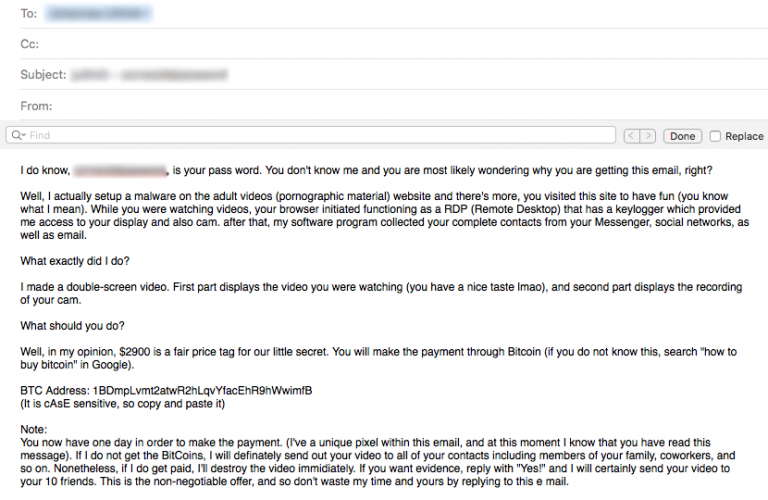The height and width of the screenshot is (500, 768).
Task: Click the "What should you do?" line
Action: click(x=72, y=326)
